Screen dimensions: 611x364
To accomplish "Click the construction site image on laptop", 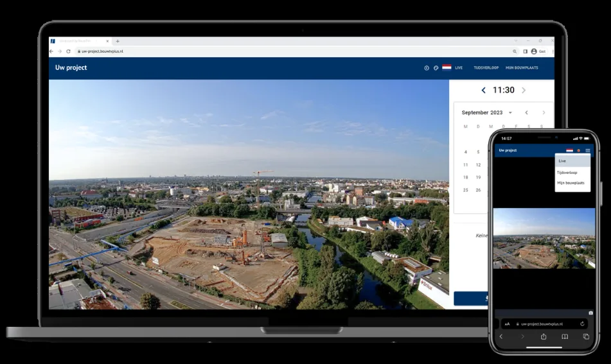I will point(249,195).
